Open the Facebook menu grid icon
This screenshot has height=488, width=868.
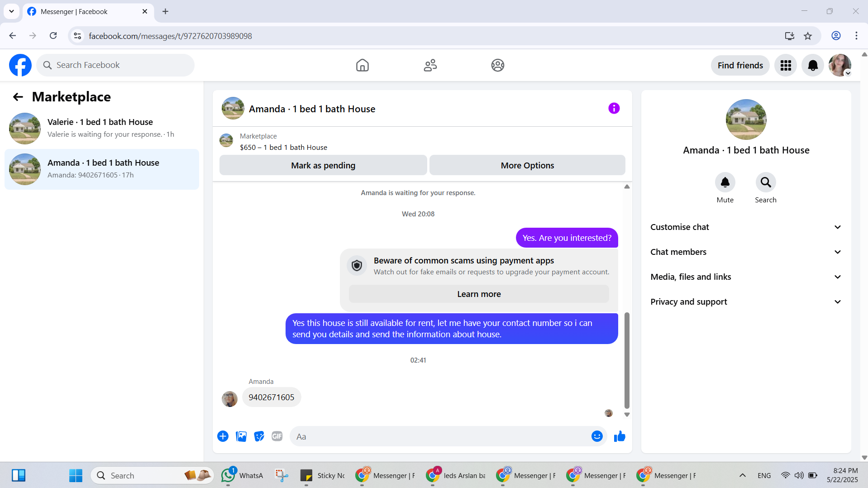[786, 65]
